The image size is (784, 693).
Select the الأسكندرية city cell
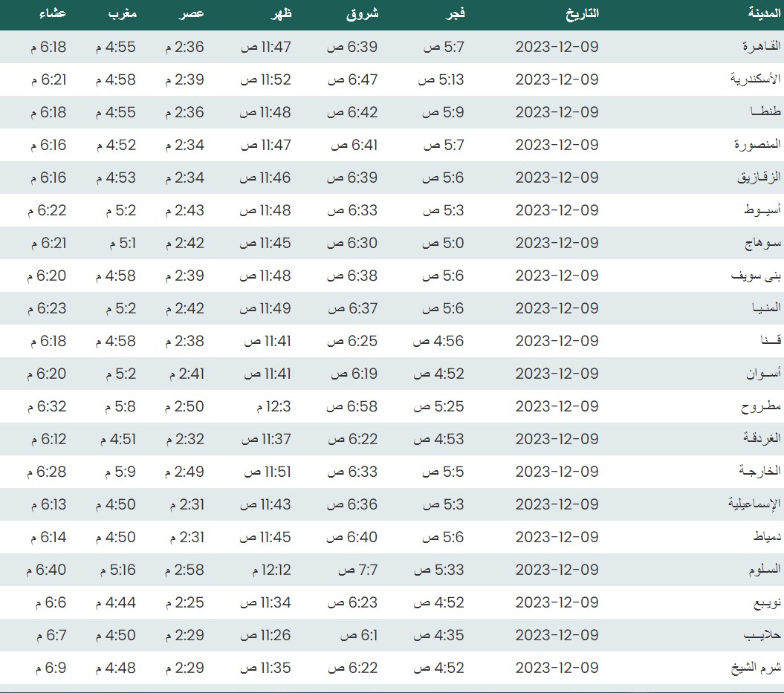[x=754, y=79]
